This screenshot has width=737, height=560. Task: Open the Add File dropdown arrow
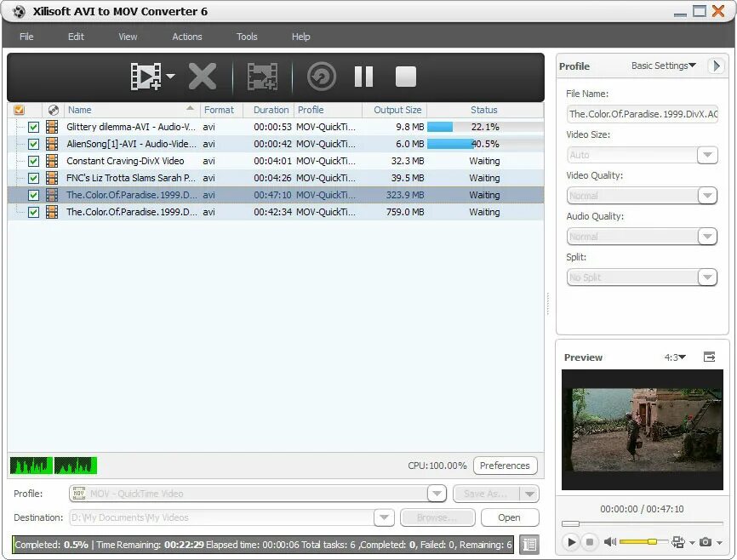(x=170, y=77)
